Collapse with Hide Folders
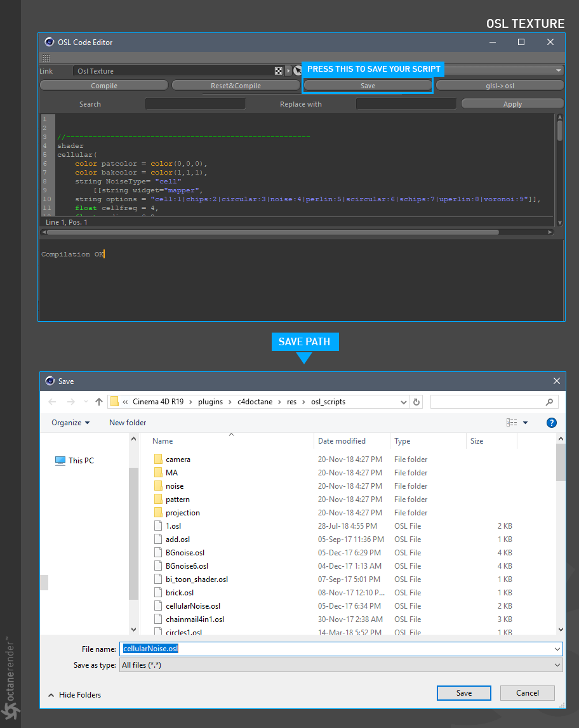 tap(75, 695)
